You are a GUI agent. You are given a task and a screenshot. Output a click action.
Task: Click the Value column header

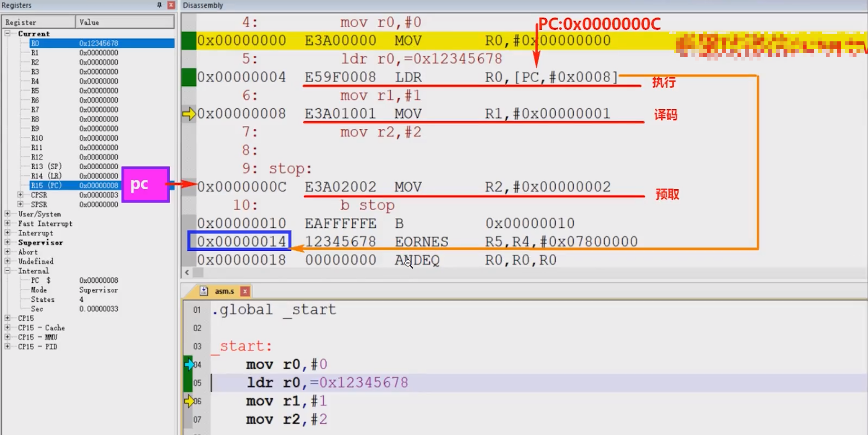(125, 22)
